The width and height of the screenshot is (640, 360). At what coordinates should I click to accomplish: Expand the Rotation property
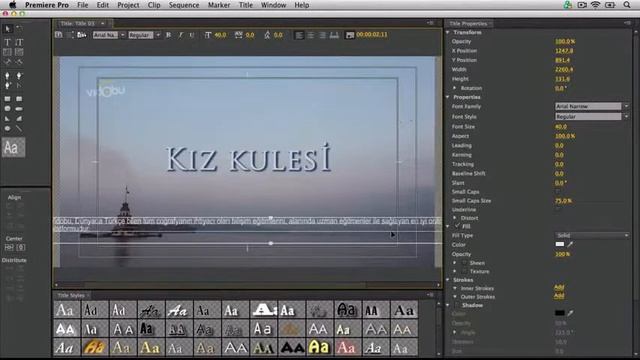(455, 88)
